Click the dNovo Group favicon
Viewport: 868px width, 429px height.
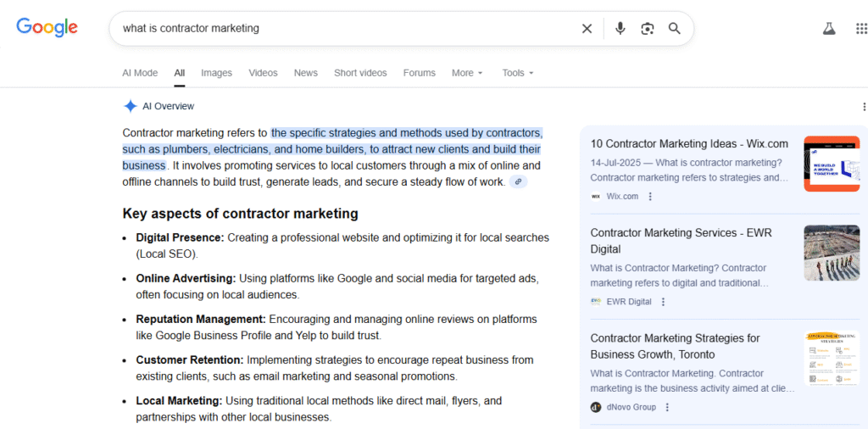[596, 407]
